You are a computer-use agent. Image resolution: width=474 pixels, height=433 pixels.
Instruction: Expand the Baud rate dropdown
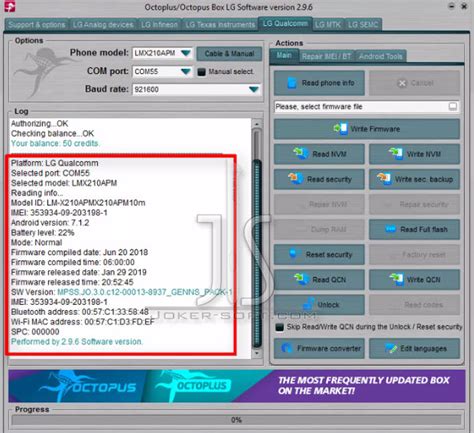coord(254,89)
